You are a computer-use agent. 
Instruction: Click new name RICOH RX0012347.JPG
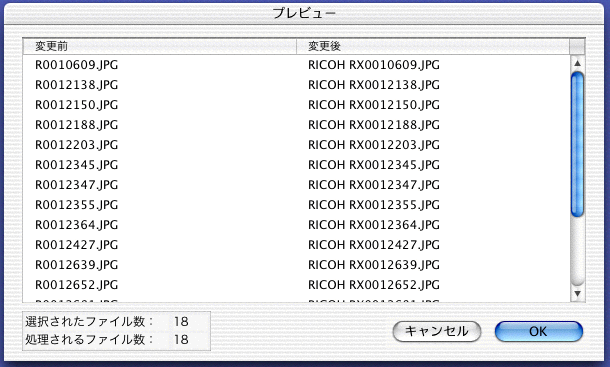[374, 185]
